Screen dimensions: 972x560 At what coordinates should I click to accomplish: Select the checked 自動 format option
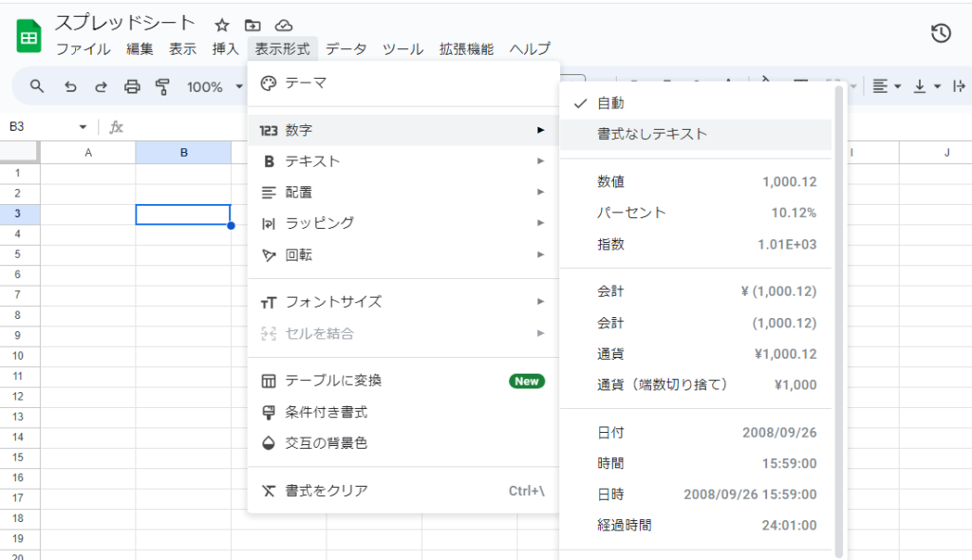pyautogui.click(x=610, y=103)
